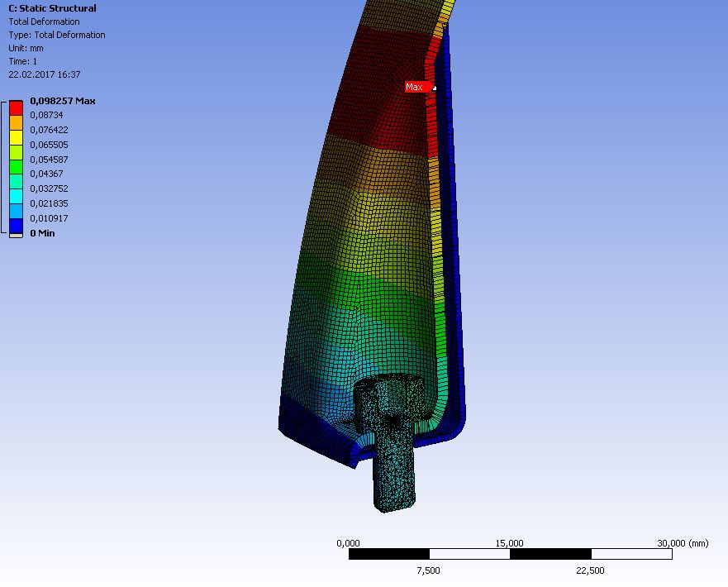Screen dimensions: 728x587
Task: Select the dark blue legend band
Action: [17, 226]
